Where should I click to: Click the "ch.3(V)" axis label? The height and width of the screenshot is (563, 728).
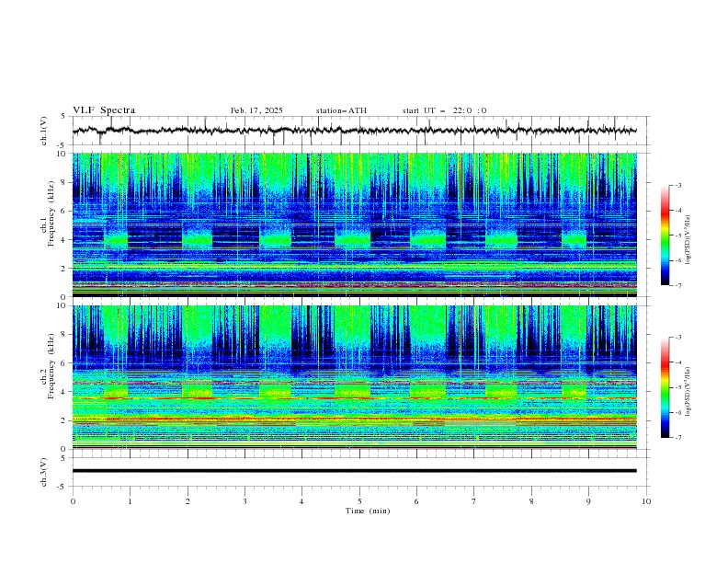(x=44, y=472)
